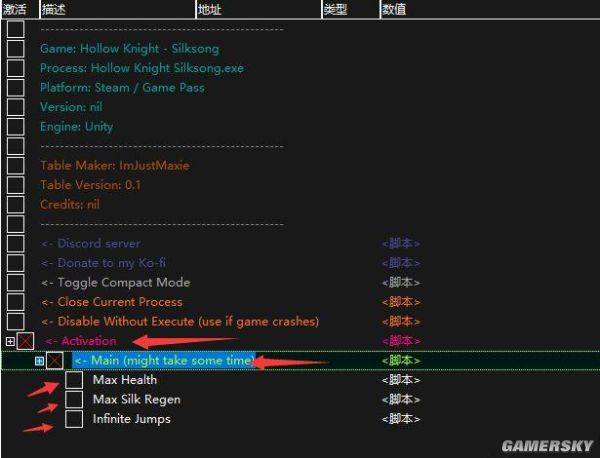Image resolution: width=600 pixels, height=458 pixels.
Task: Tick the checkbox next to Platform: Steam / Game Pass
Action: pyautogui.click(x=15, y=88)
